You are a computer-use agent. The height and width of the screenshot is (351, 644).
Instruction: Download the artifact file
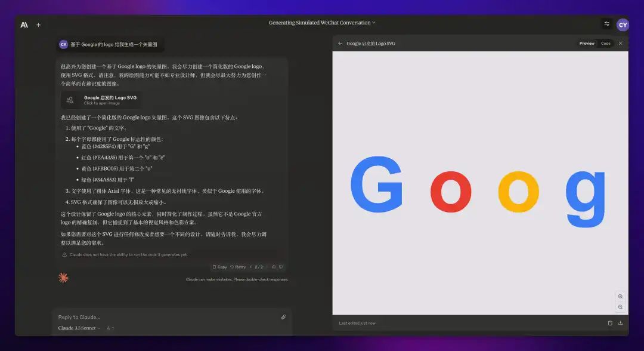pyautogui.click(x=620, y=323)
